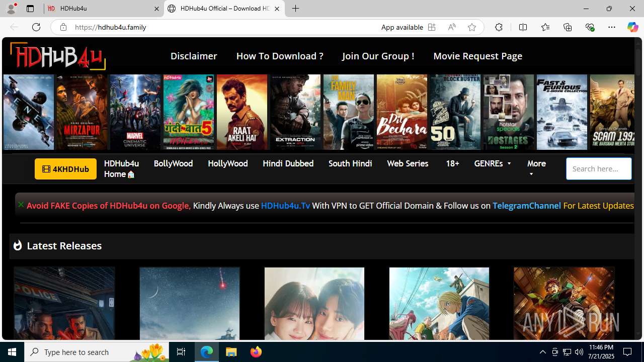Viewport: 644px width, 362px height.
Task: Click the page vertical scrollbar thumb
Action: point(639,62)
